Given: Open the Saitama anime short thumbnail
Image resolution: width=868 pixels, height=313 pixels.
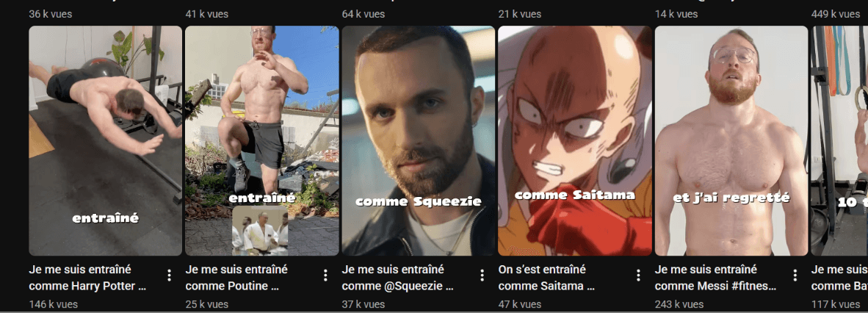Looking at the screenshot, I should click(574, 141).
